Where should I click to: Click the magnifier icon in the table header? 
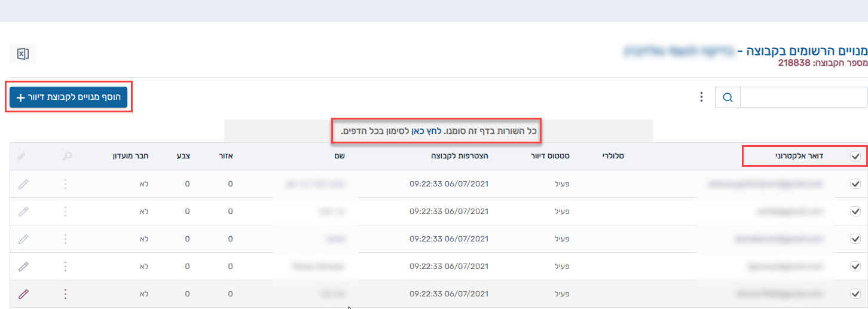(67, 156)
